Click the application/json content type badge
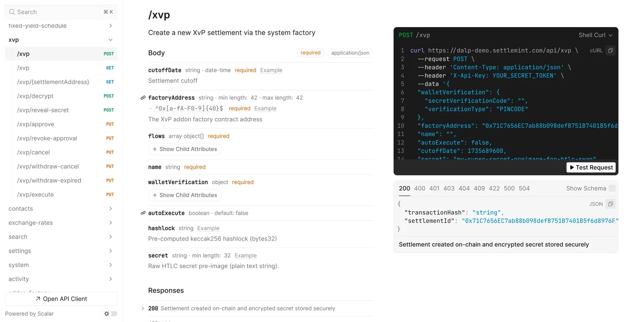 pos(350,53)
